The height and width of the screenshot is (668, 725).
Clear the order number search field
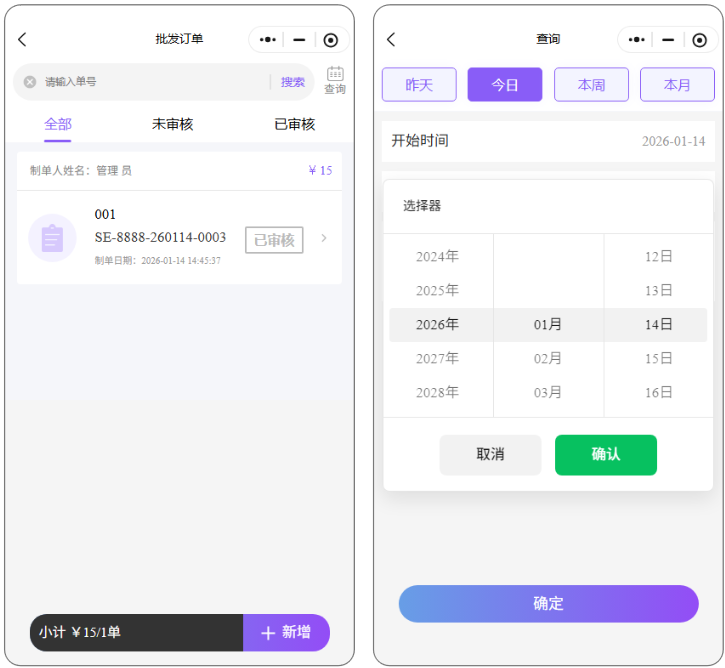30,82
